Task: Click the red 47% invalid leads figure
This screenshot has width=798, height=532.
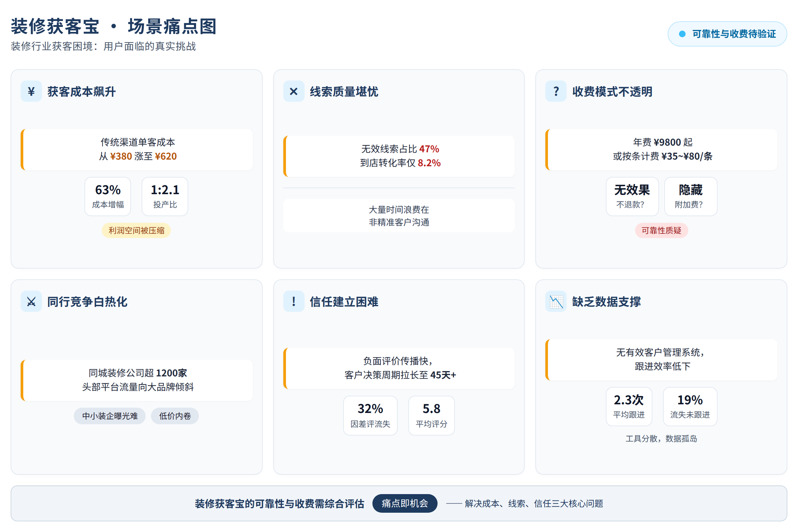Action: point(429,149)
